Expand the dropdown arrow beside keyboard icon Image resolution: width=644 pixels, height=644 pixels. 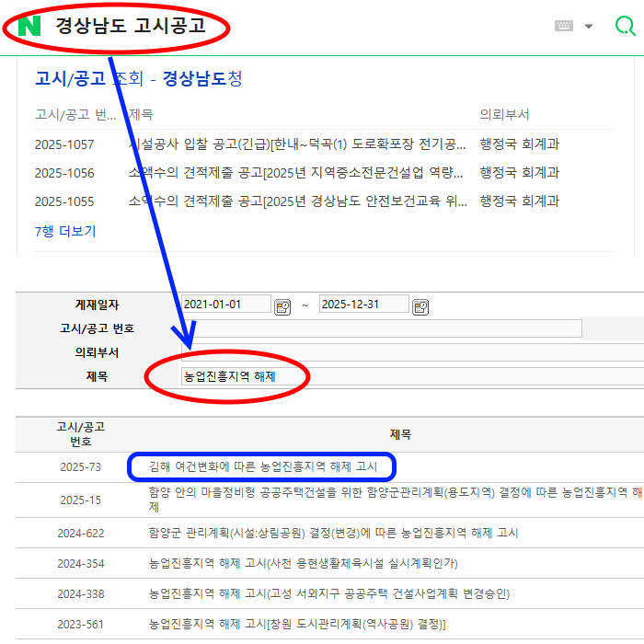[589, 27]
